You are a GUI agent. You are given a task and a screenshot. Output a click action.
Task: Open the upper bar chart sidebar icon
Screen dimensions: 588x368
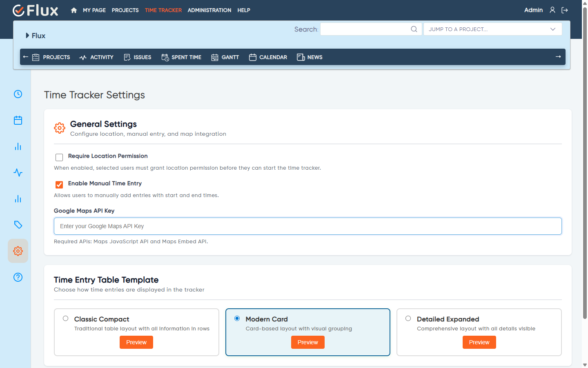click(18, 146)
